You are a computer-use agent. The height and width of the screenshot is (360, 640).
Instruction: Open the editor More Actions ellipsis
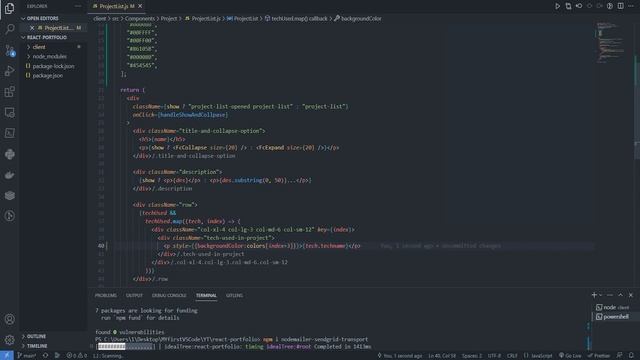coord(631,6)
